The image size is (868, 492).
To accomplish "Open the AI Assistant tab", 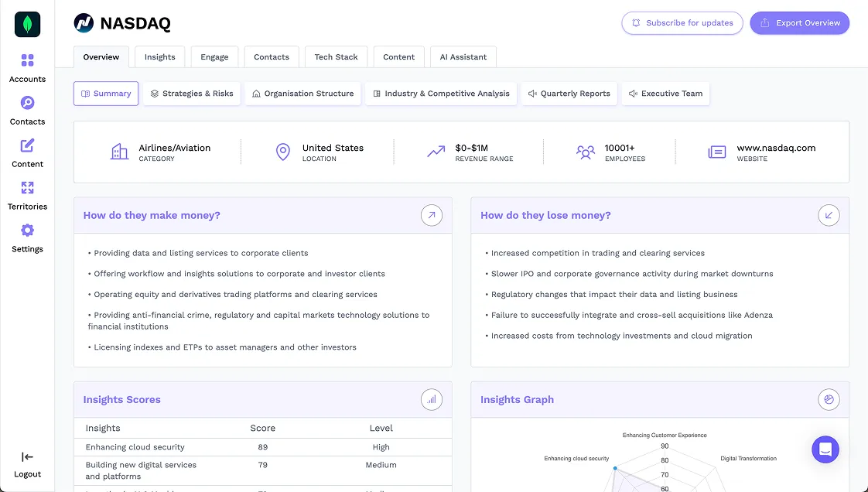I will pyautogui.click(x=463, y=57).
